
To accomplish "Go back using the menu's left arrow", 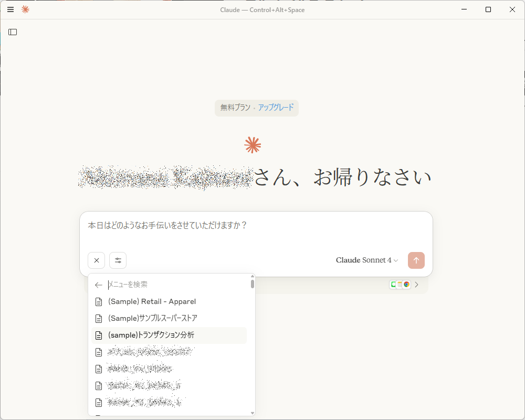I will coord(98,285).
